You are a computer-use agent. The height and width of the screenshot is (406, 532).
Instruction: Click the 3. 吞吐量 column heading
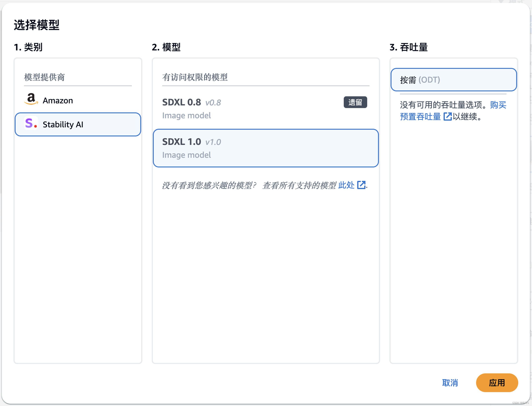409,47
